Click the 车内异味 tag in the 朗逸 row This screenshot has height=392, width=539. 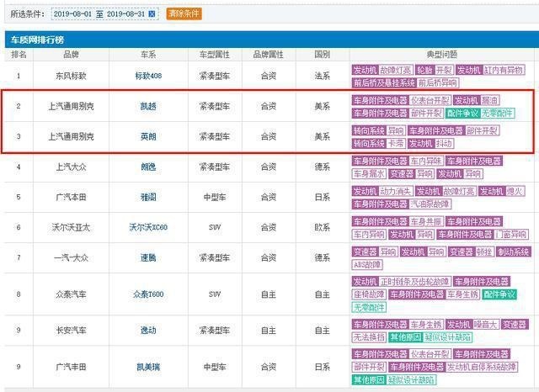pyautogui.click(x=425, y=161)
